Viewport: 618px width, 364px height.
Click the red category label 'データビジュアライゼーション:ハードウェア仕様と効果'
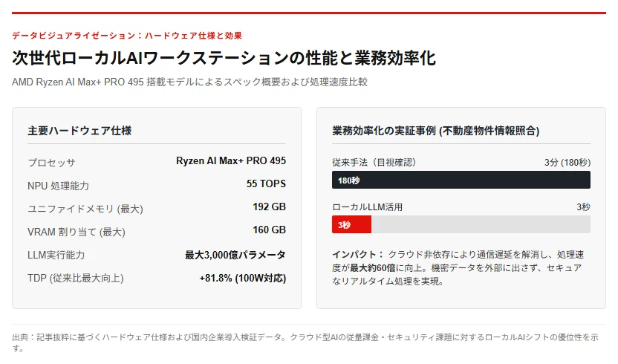pyautogui.click(x=127, y=36)
